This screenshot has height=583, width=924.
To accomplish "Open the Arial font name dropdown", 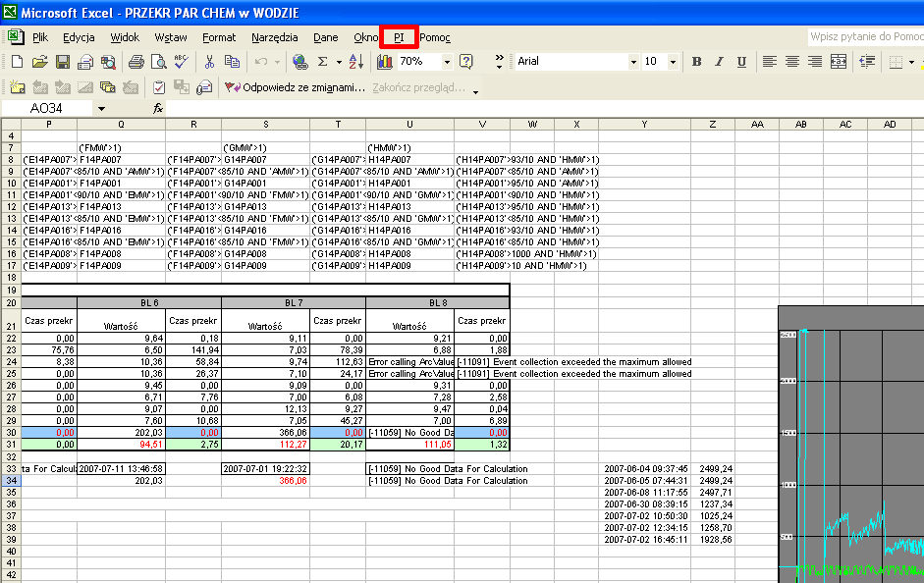I will 634,61.
